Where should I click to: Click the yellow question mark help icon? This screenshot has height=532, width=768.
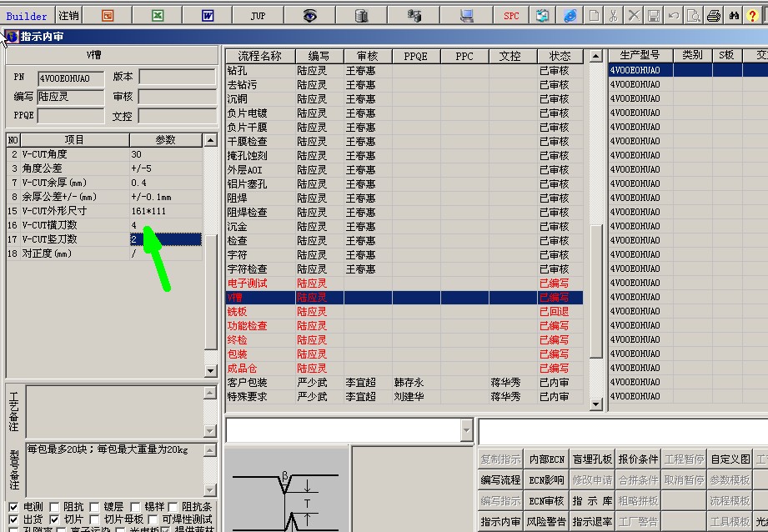coord(752,16)
